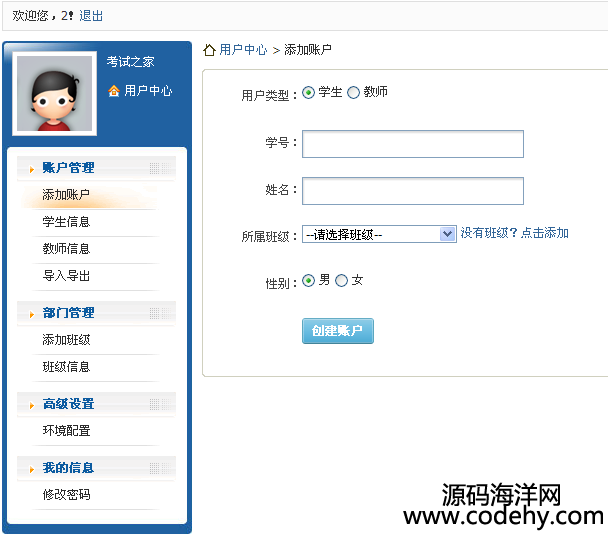
Task: Open 添加班级 menu item
Action: (x=66, y=340)
